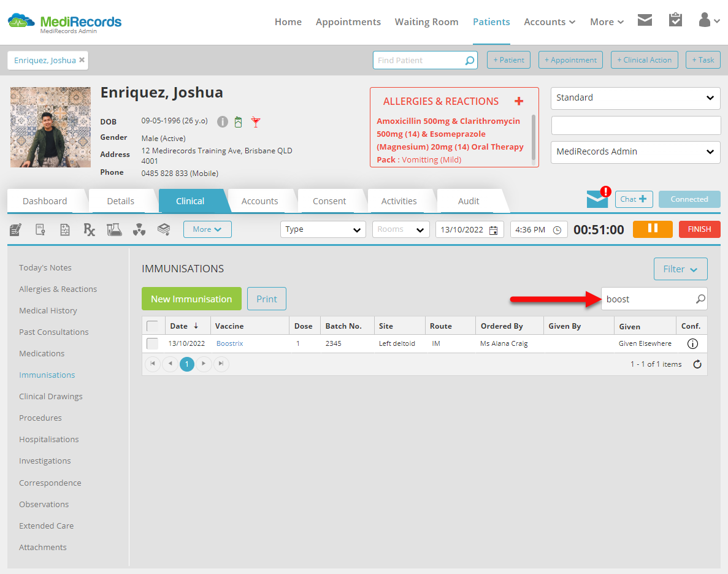This screenshot has width=728, height=574.
Task: Sort immunisations by the Date column
Action: point(184,326)
